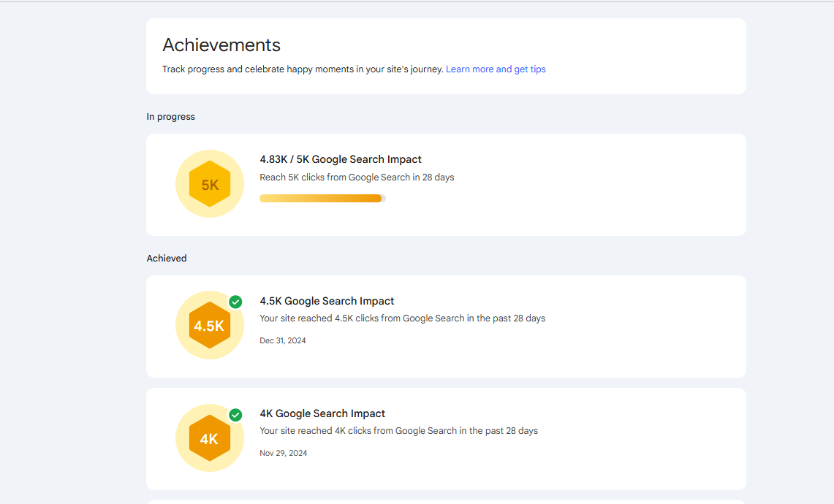Click the Achievements page heading
This screenshot has width=834, height=504.
(x=221, y=45)
